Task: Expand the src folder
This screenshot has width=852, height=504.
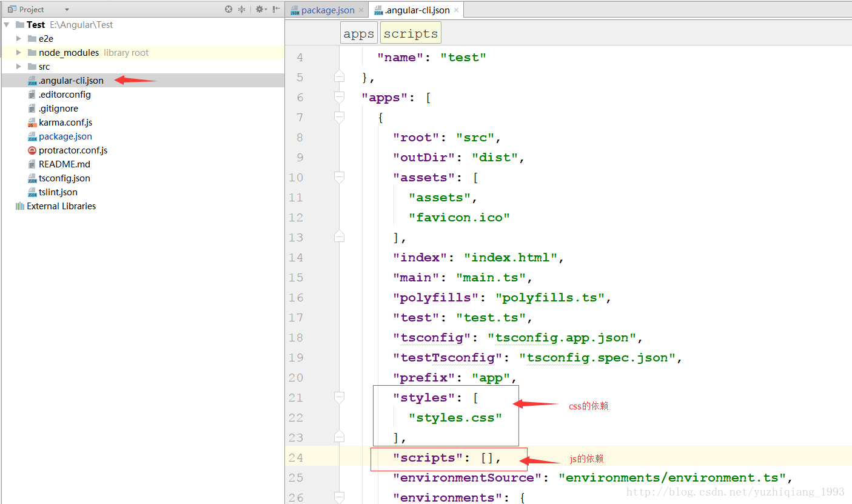Action: [x=19, y=66]
